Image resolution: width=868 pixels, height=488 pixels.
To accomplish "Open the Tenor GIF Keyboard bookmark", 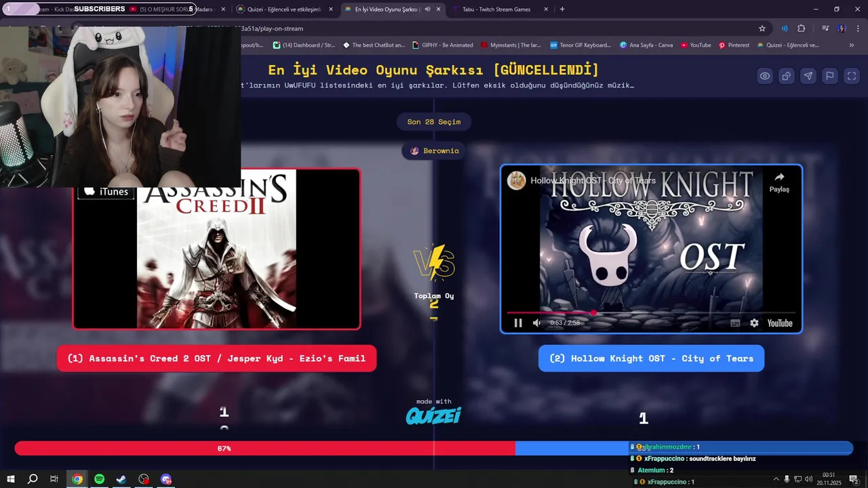I will tap(580, 45).
